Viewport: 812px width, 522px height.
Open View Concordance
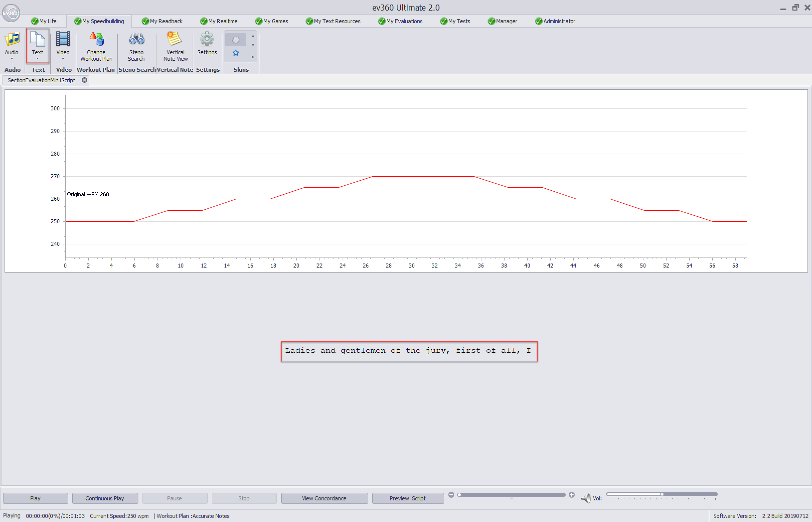coord(324,498)
